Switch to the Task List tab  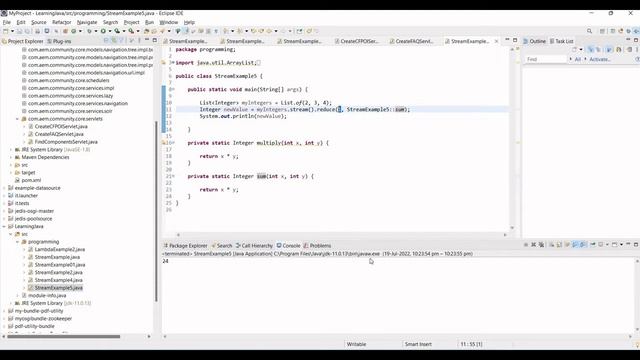coord(562,41)
